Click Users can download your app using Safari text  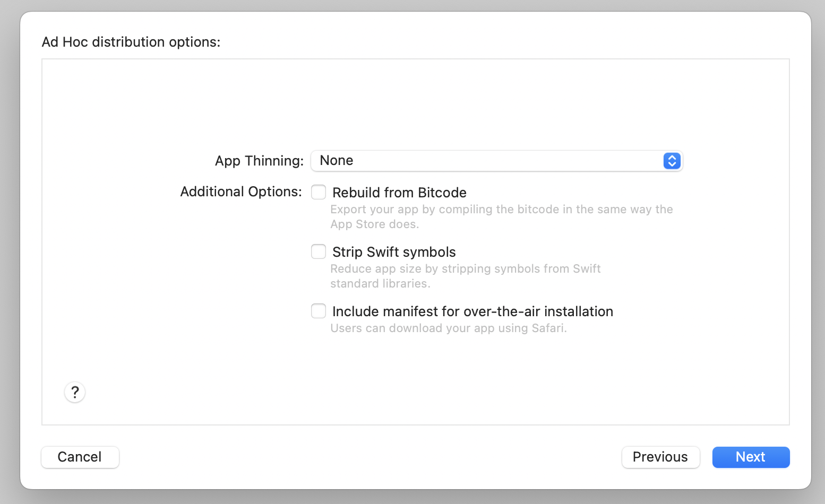click(x=449, y=328)
